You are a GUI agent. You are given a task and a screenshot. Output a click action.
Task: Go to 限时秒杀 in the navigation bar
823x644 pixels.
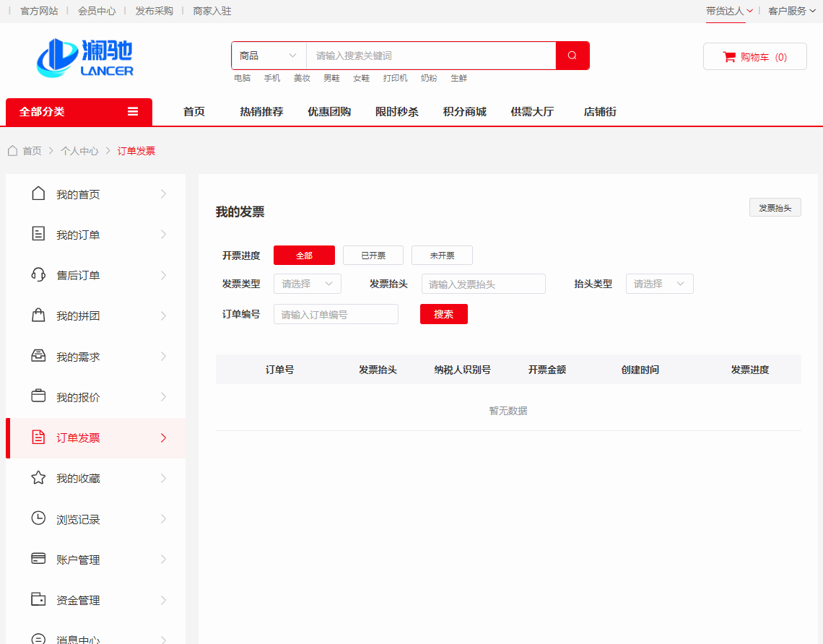(x=396, y=112)
